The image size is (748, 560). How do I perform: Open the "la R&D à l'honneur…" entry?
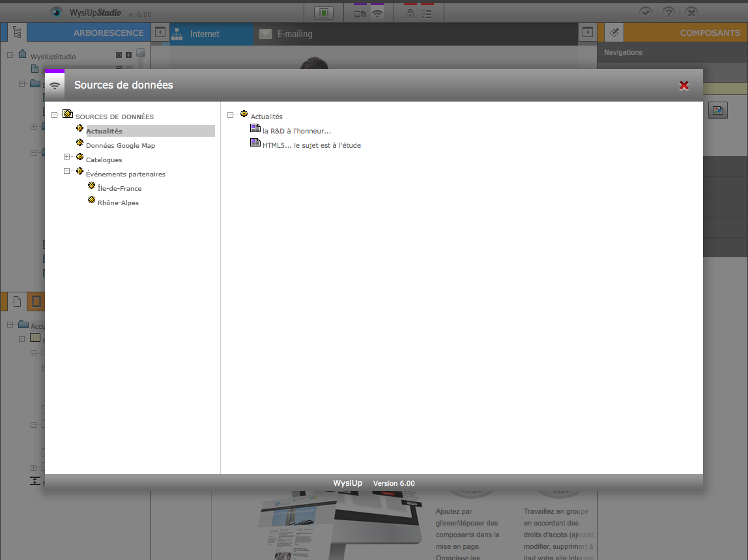pyautogui.click(x=296, y=131)
